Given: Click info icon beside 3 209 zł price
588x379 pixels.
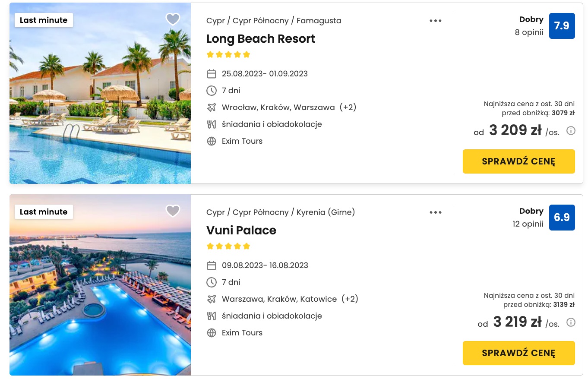Looking at the screenshot, I should [x=571, y=131].
